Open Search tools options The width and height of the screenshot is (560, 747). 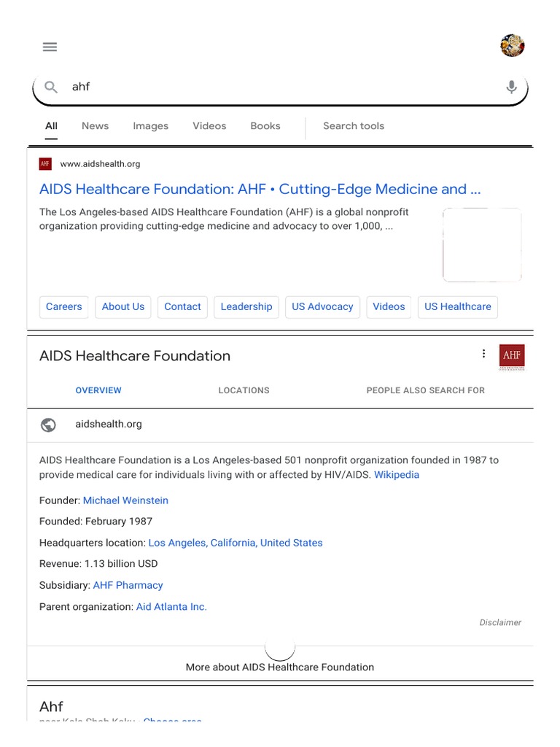tap(354, 125)
